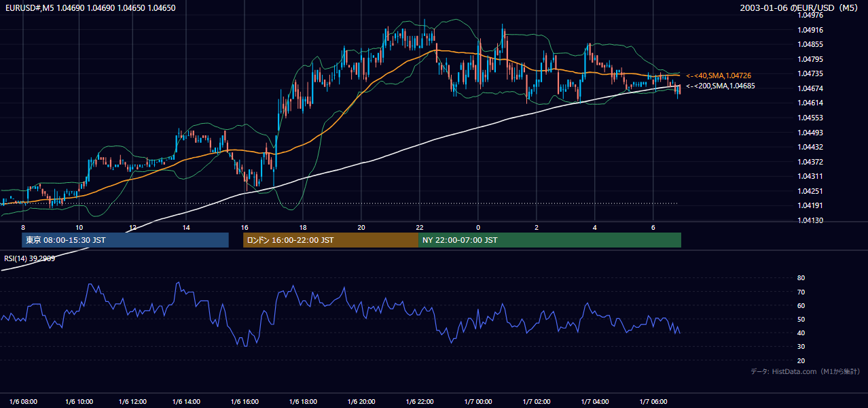This screenshot has width=868, height=408.
Task: Click the RSI 30 level label
Action: tap(801, 346)
